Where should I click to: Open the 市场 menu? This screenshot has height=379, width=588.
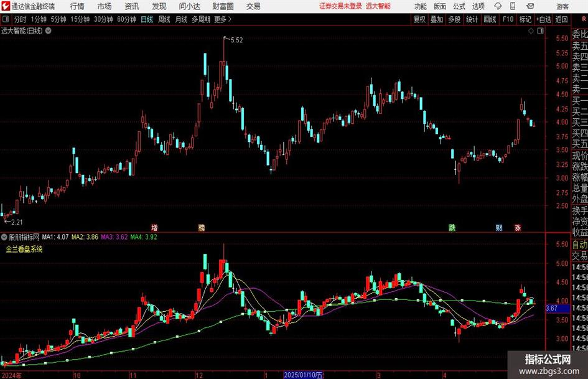click(x=105, y=6)
